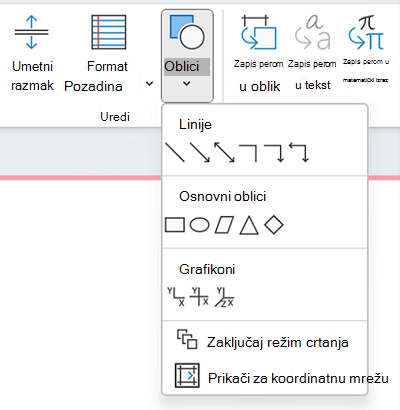Expand the Format Pozadina dropdown arrow
Viewport: 400px width, 410px height.
(x=150, y=84)
